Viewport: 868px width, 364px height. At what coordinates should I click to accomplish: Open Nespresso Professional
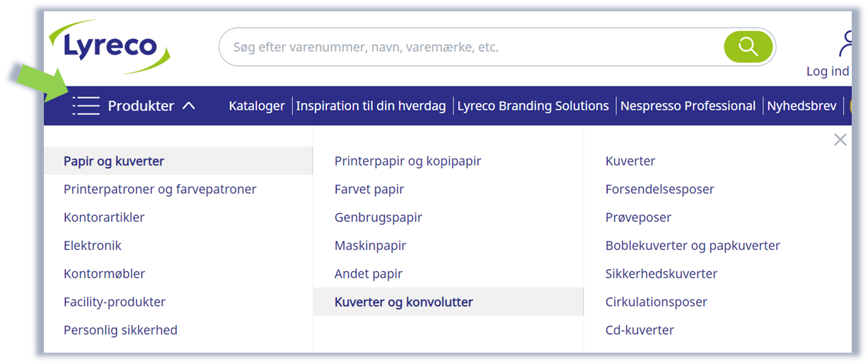coord(688,106)
